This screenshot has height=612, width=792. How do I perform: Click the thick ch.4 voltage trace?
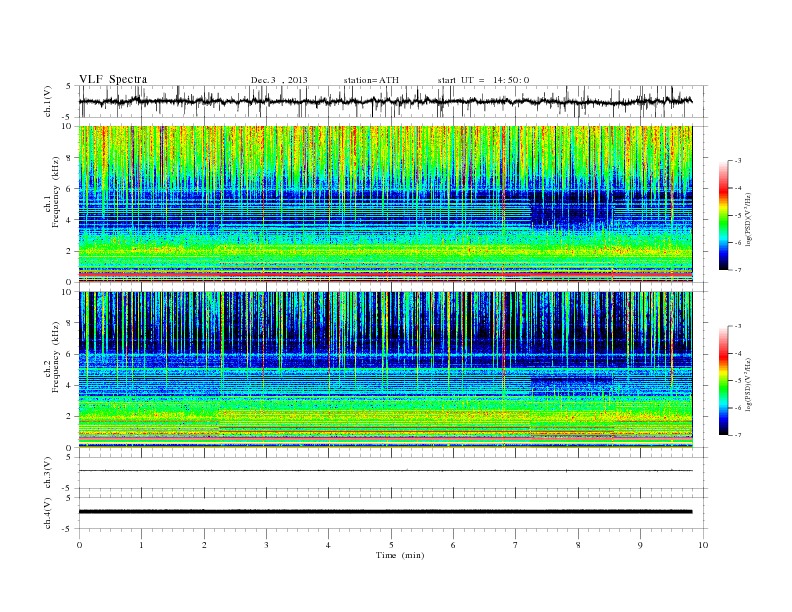(x=385, y=512)
